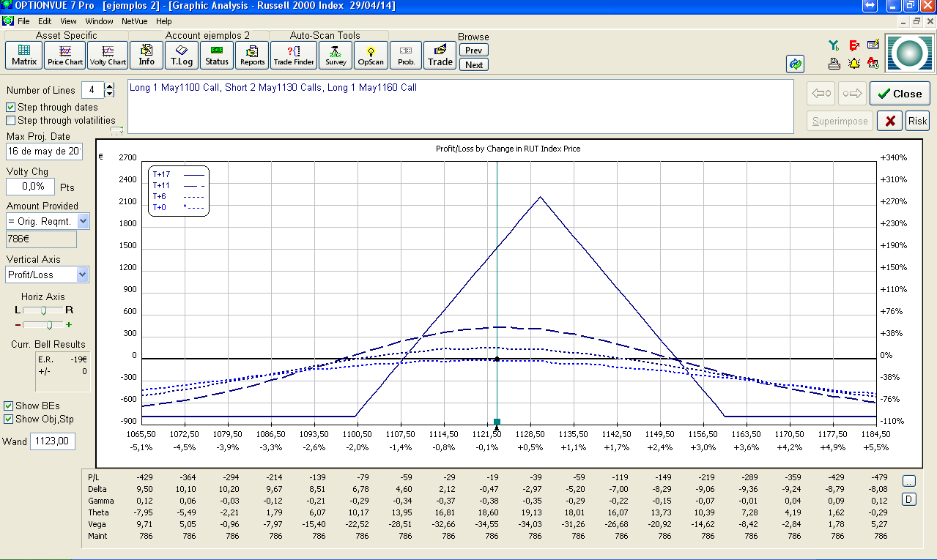937x560 pixels.
Task: Open the Matrix view
Action: click(24, 55)
